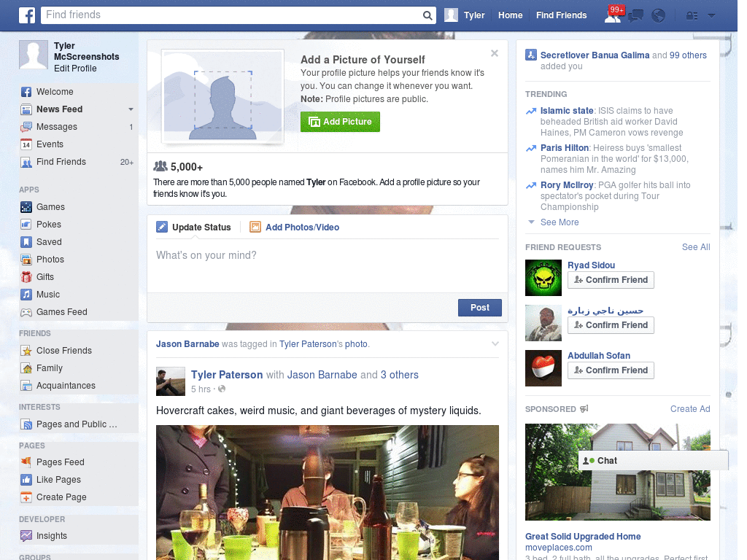Open friend requests icon with 99+ badge
This screenshot has height=560, width=747.
[x=613, y=15]
